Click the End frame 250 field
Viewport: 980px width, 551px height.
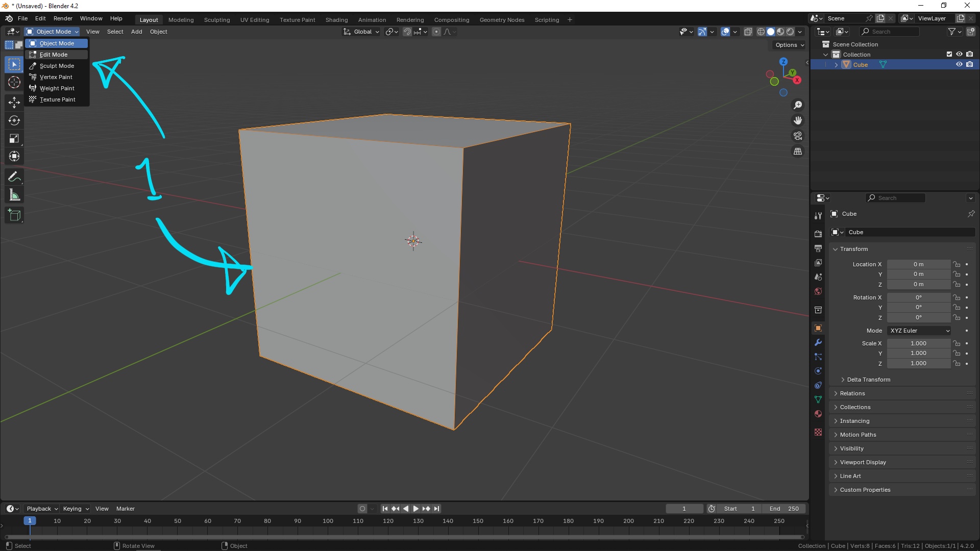point(784,509)
